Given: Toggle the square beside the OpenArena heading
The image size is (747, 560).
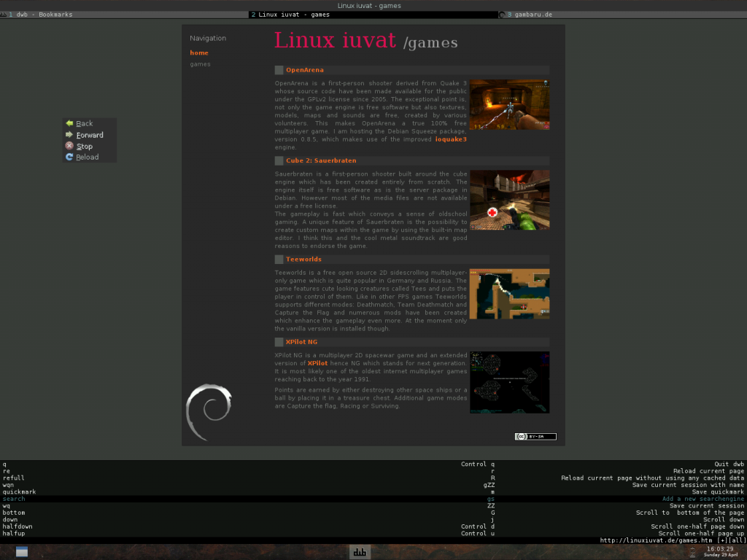Looking at the screenshot, I should 279,70.
